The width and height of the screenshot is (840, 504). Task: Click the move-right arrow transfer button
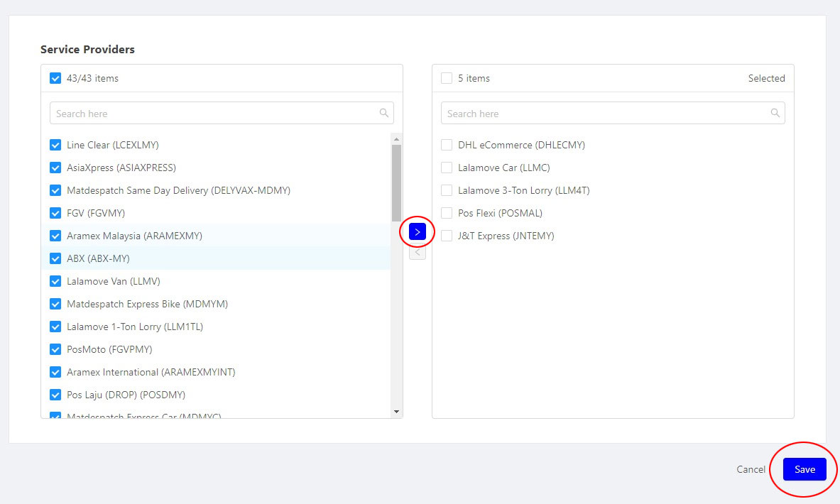click(418, 232)
